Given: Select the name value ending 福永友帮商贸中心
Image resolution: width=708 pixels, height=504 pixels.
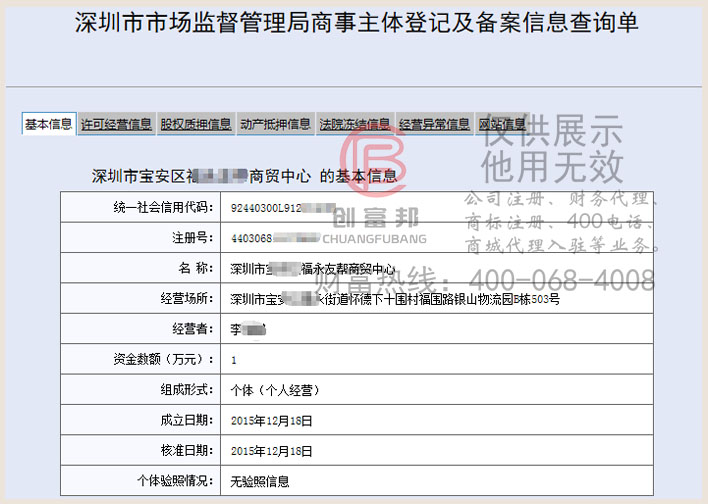Looking at the screenshot, I should pos(312,269).
